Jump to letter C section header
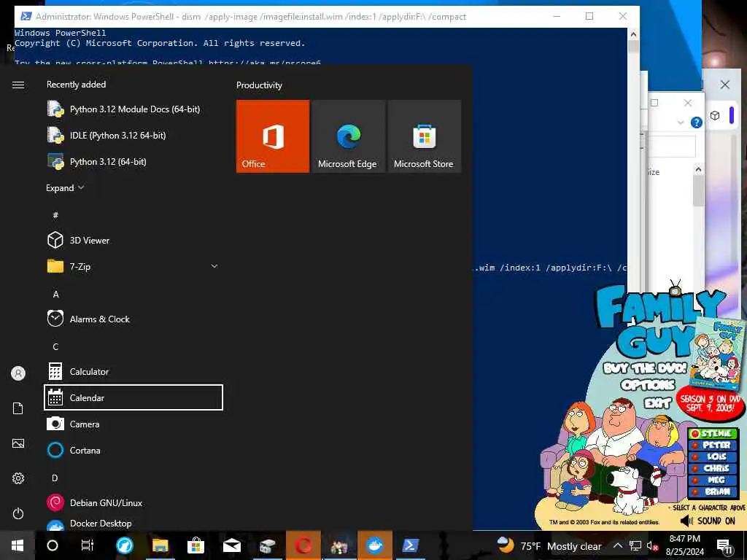The image size is (747, 560). [x=55, y=346]
